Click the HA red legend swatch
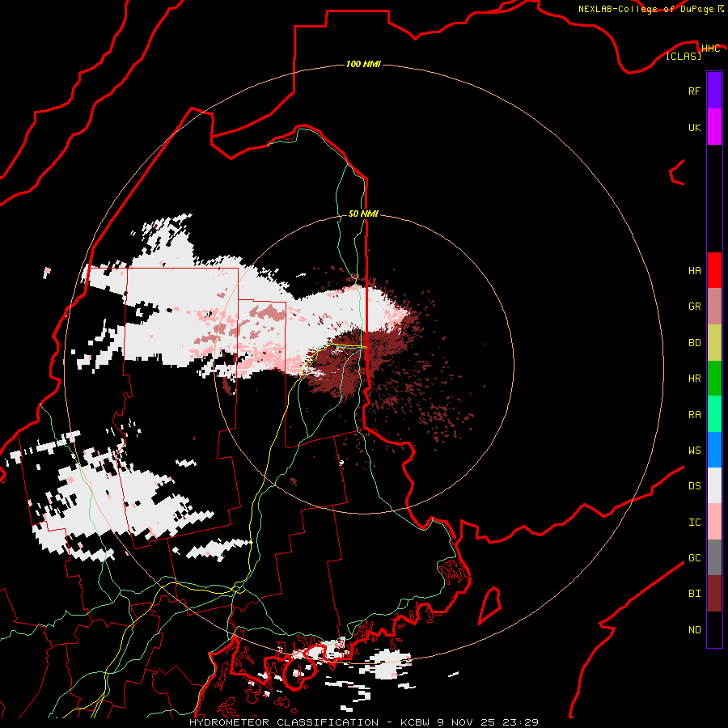This screenshot has width=728, height=728. (x=714, y=270)
